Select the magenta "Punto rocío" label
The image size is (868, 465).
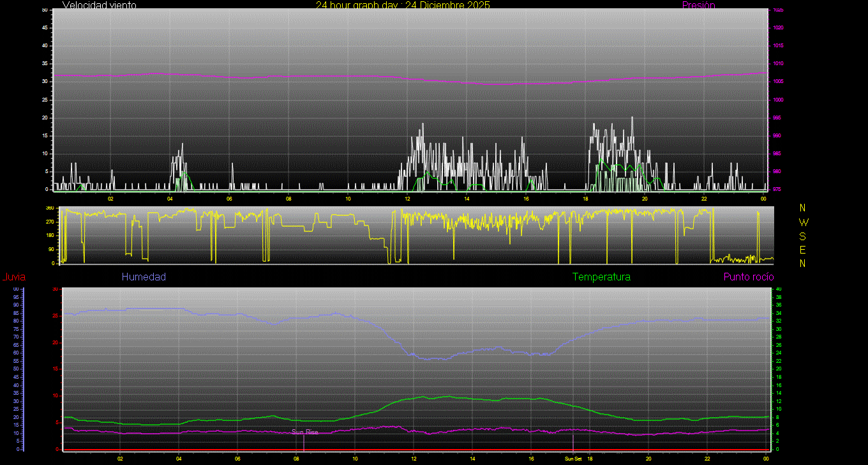coord(748,277)
